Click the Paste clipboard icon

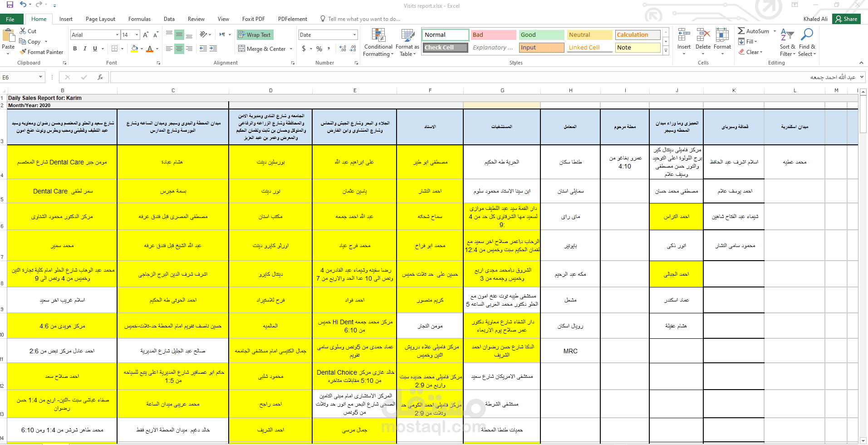coord(8,35)
